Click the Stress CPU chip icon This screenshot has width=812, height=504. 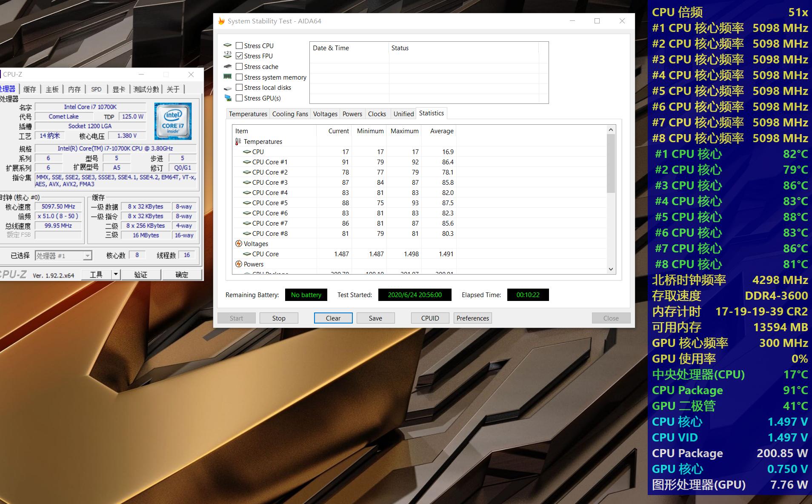(228, 45)
